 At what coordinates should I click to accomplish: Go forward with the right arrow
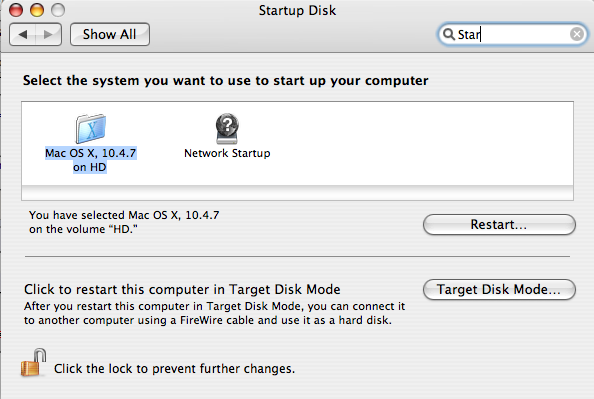[x=48, y=34]
